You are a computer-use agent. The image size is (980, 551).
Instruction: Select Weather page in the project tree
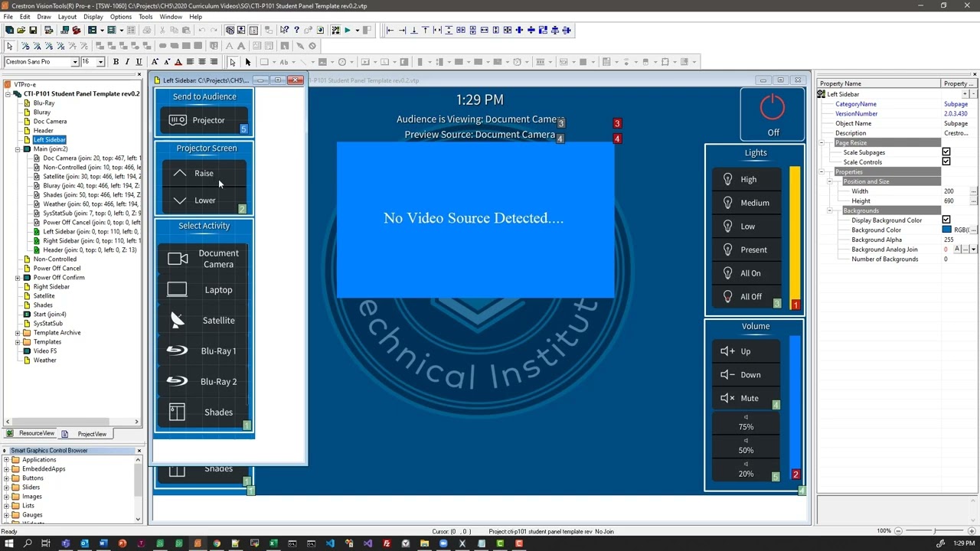[x=44, y=360]
